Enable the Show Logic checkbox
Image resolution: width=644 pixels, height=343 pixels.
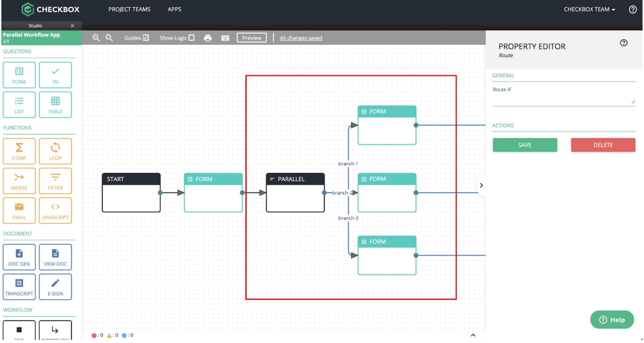click(x=192, y=38)
